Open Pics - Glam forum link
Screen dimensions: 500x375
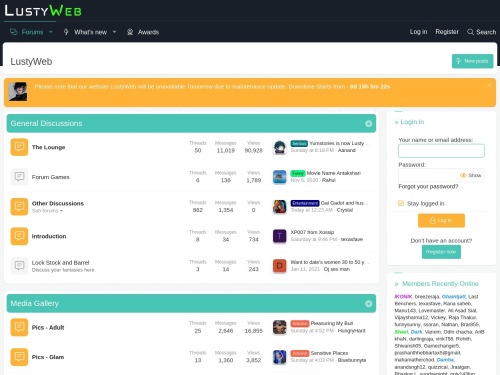48,357
